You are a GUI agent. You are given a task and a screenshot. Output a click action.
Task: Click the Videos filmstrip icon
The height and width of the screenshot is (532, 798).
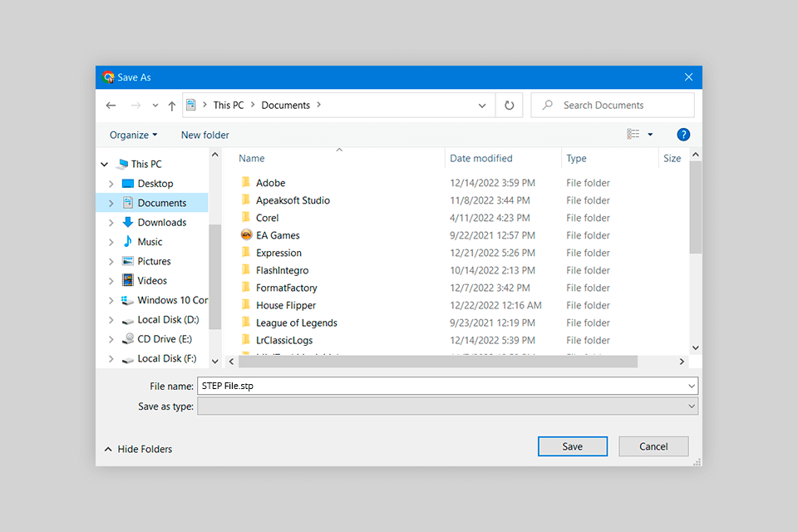128,280
